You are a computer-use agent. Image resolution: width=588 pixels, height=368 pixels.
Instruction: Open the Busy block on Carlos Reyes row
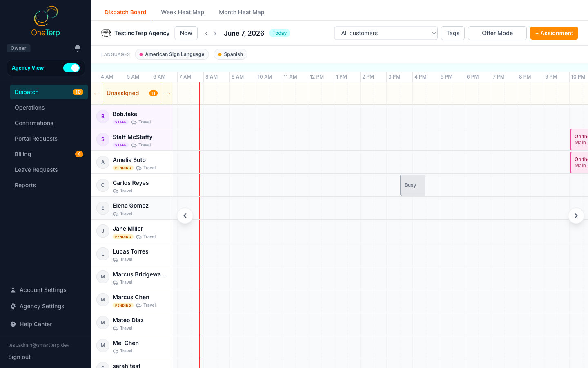pyautogui.click(x=413, y=185)
